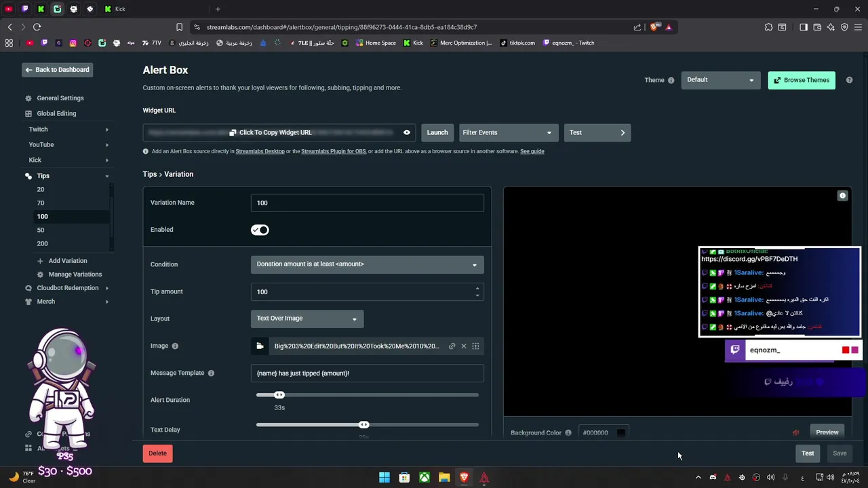Open a new browser tab
The image size is (868, 488).
[x=218, y=9]
